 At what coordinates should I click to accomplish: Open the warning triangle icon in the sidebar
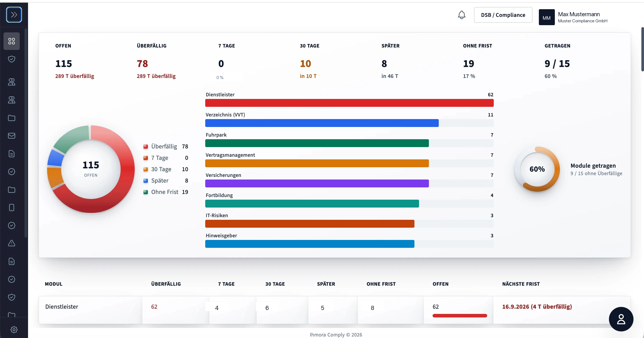click(x=11, y=243)
